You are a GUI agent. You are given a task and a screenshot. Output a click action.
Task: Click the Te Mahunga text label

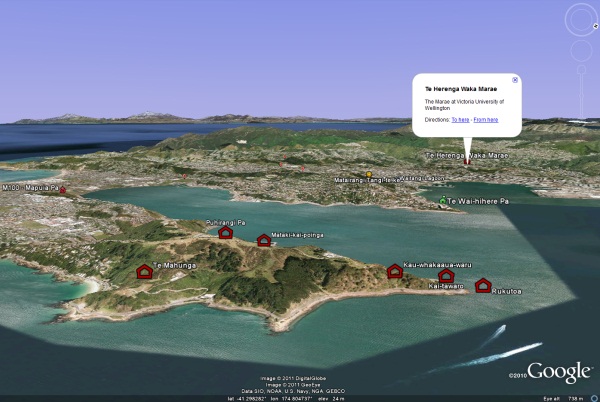174,266
